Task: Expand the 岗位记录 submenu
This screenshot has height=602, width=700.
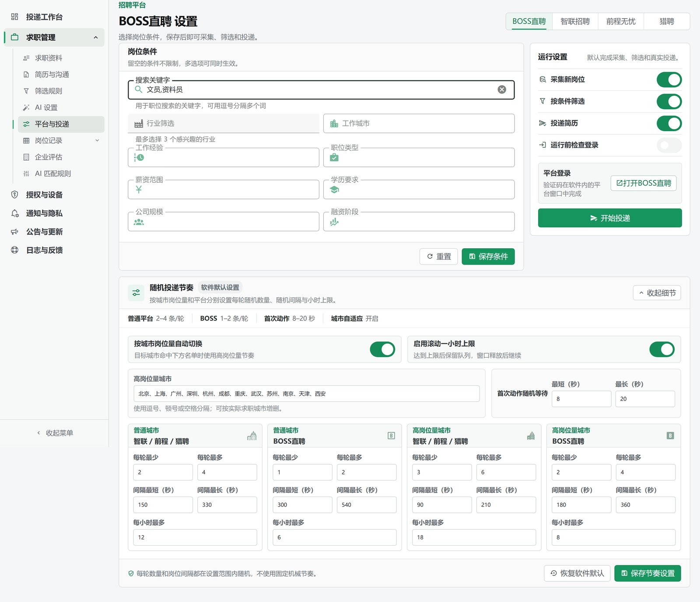Action: pyautogui.click(x=97, y=140)
